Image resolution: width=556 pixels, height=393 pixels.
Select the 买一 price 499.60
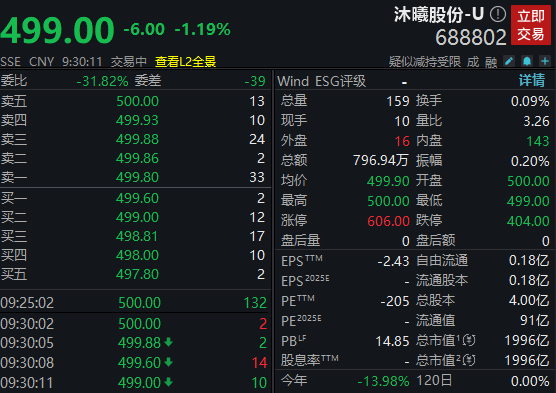137,198
